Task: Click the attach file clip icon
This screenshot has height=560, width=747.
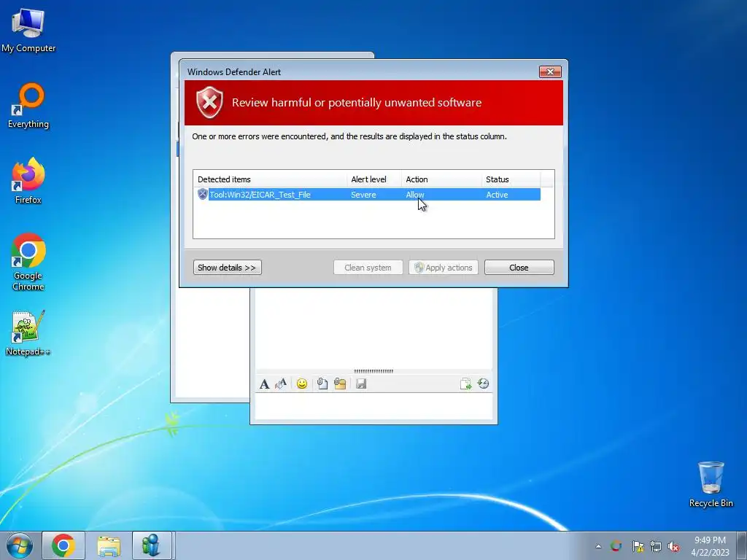Action: pyautogui.click(x=322, y=384)
